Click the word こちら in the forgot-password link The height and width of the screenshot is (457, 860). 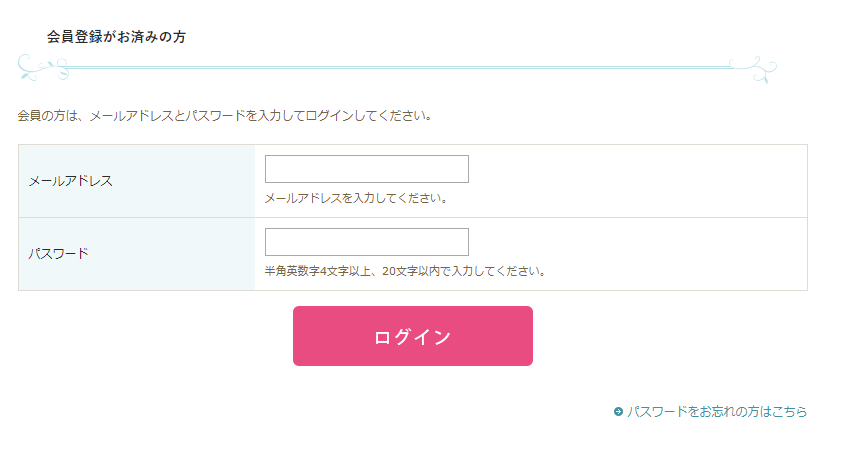[789, 411]
